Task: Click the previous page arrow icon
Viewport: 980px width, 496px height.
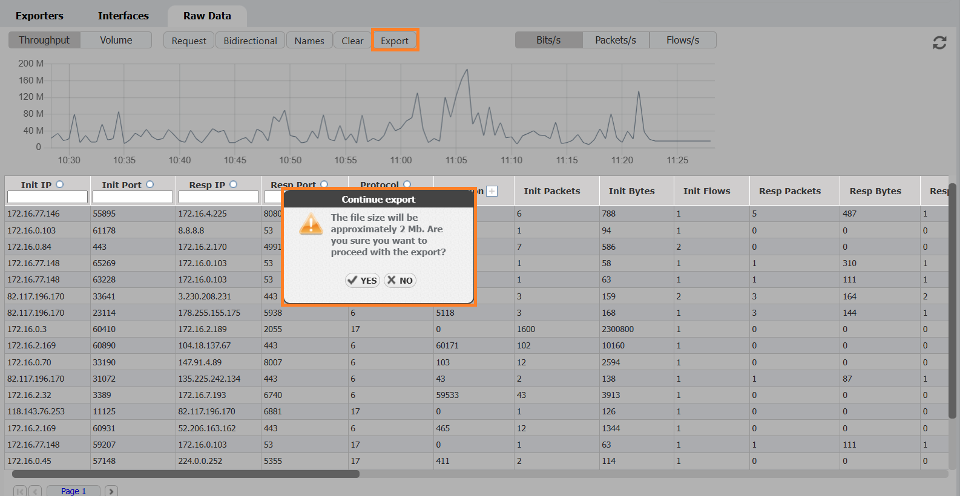Action: click(35, 491)
